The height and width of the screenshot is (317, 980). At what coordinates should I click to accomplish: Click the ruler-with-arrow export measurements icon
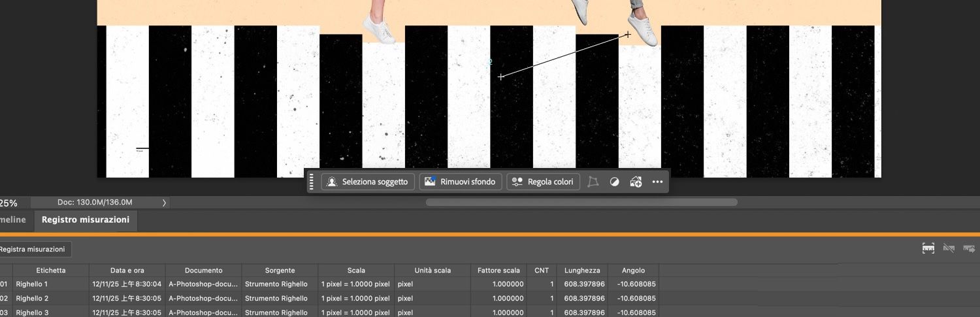[x=969, y=248]
